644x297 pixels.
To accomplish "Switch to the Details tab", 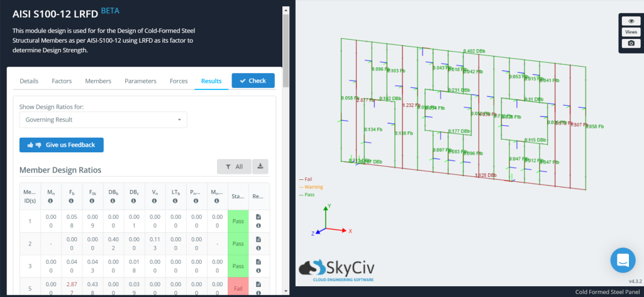I will click(29, 81).
